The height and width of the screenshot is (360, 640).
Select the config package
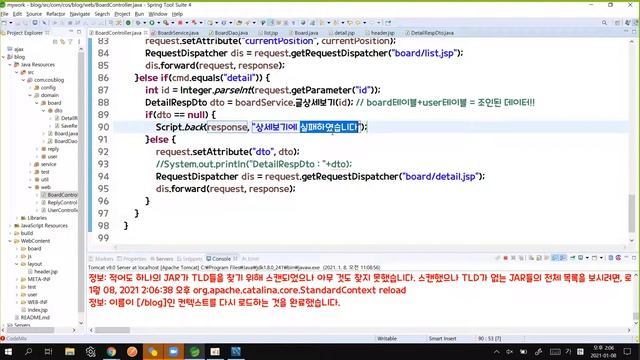click(x=45, y=87)
